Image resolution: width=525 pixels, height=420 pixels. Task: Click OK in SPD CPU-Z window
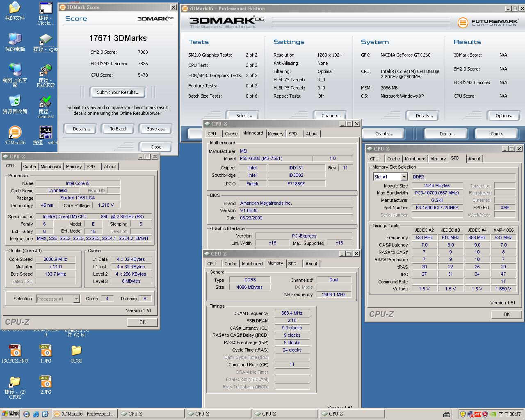507,315
